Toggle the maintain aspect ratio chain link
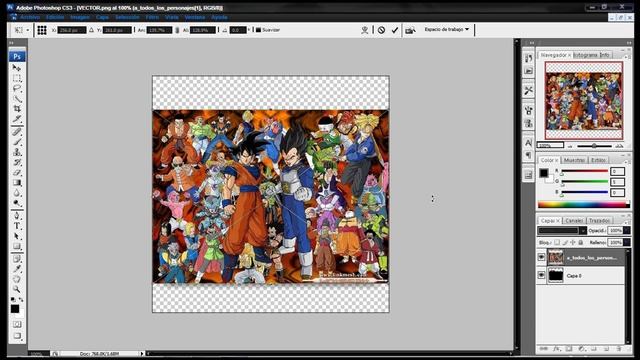Image resolution: width=640 pixels, height=360 pixels. coord(177,30)
